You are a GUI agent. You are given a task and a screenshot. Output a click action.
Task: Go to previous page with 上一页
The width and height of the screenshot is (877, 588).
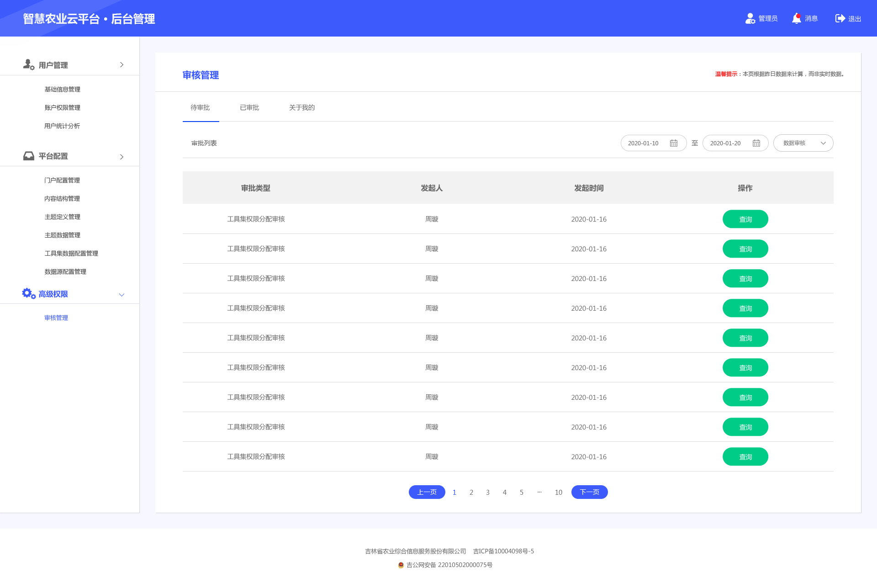(x=427, y=492)
